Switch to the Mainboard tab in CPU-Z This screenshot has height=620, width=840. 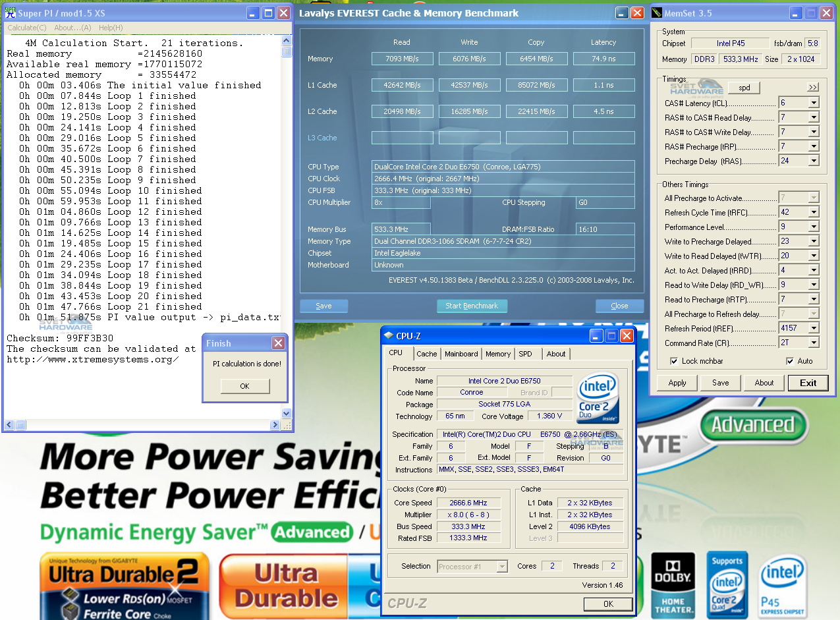(461, 354)
